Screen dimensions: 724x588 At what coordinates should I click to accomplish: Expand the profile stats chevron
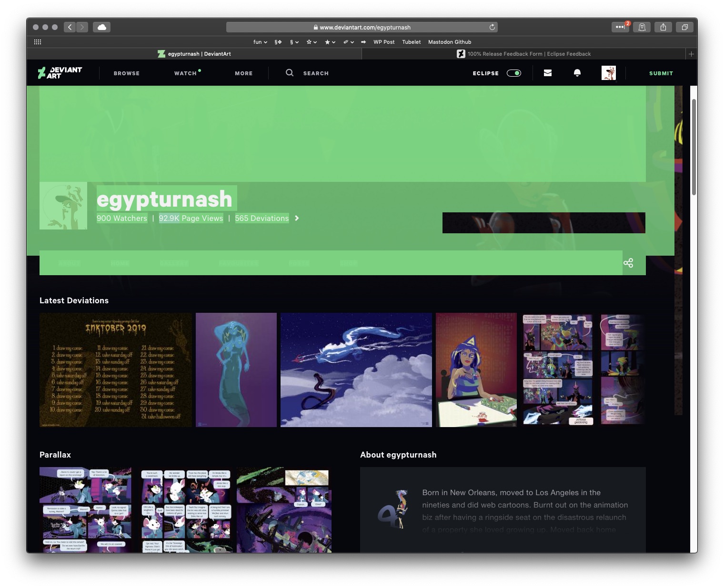pos(297,218)
